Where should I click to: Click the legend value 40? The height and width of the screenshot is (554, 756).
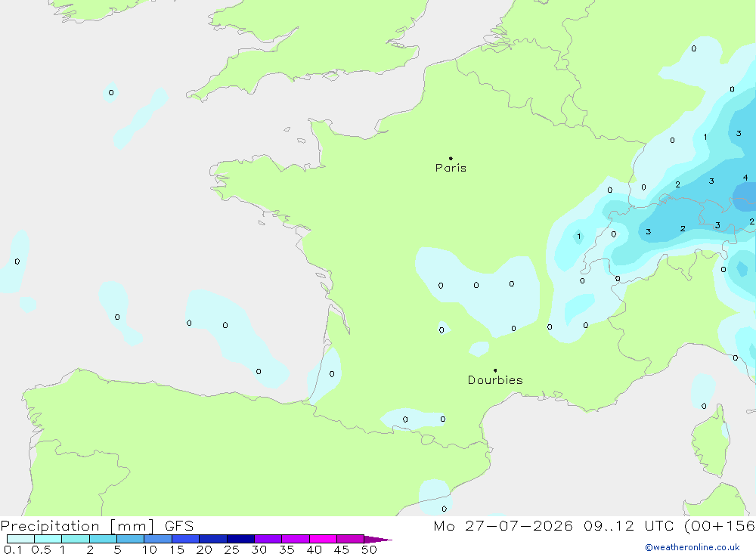[314, 549]
